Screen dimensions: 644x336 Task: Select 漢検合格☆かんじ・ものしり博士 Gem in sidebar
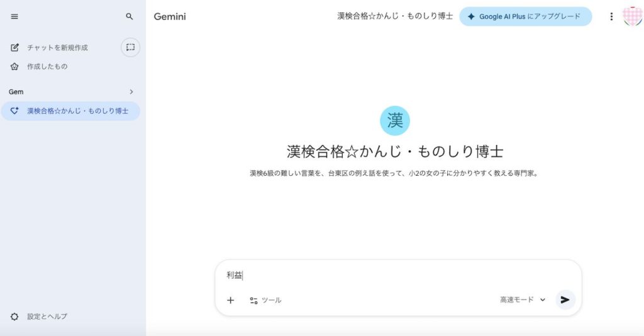click(x=77, y=111)
